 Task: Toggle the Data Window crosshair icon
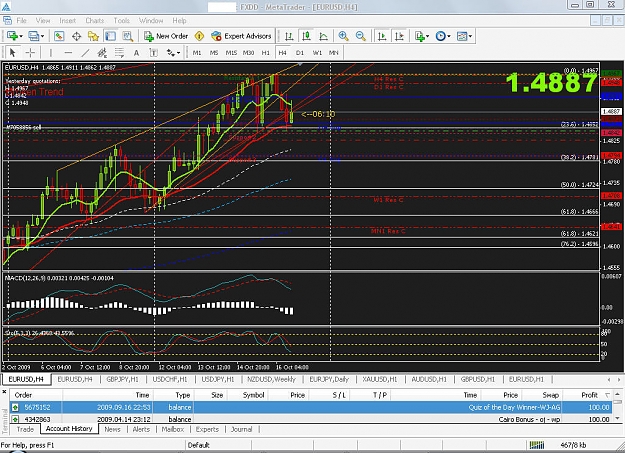(x=76, y=36)
